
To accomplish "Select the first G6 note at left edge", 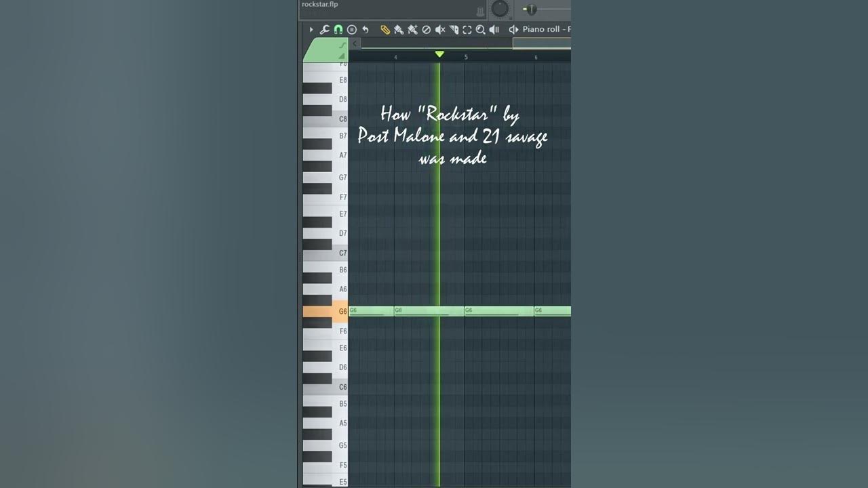I will 371,311.
